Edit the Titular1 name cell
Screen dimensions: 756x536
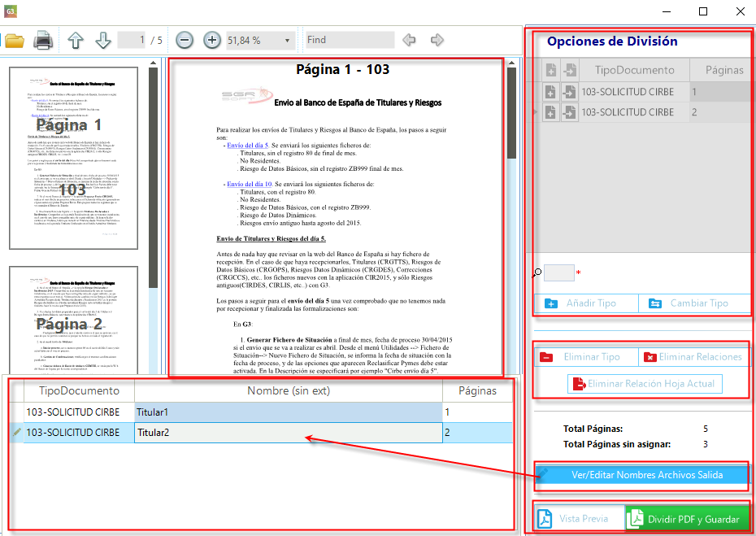[289, 412]
